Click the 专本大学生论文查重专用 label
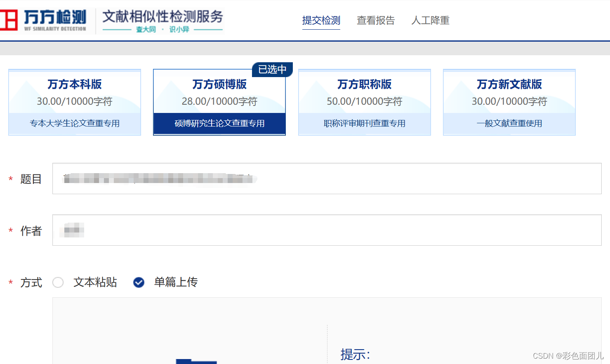 click(75, 123)
